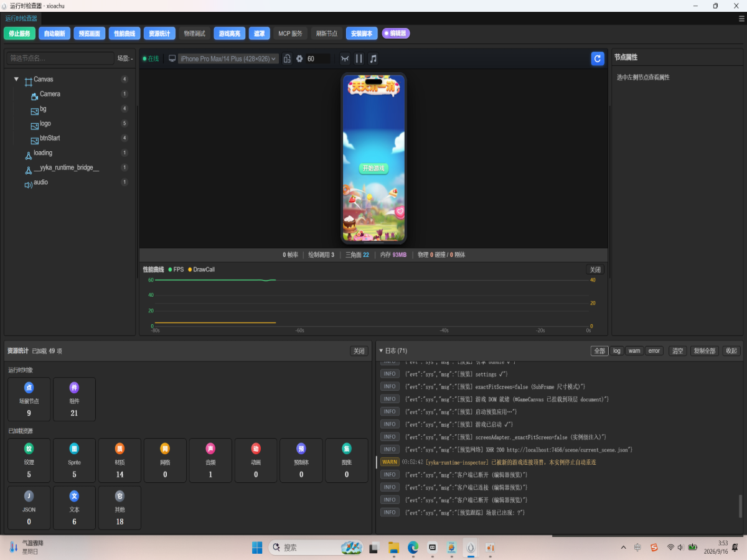Filter logs by 全部
Viewport: 747px width, 560px height.
pos(599,351)
